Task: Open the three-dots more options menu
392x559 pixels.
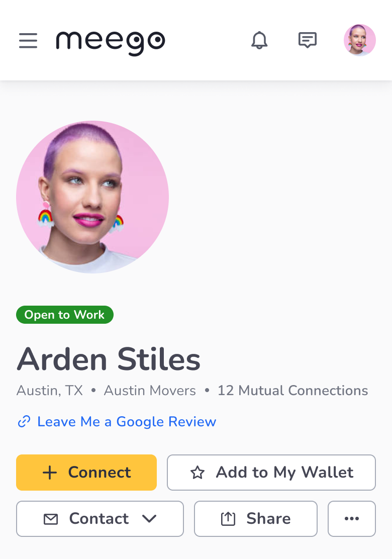Action: (x=352, y=519)
